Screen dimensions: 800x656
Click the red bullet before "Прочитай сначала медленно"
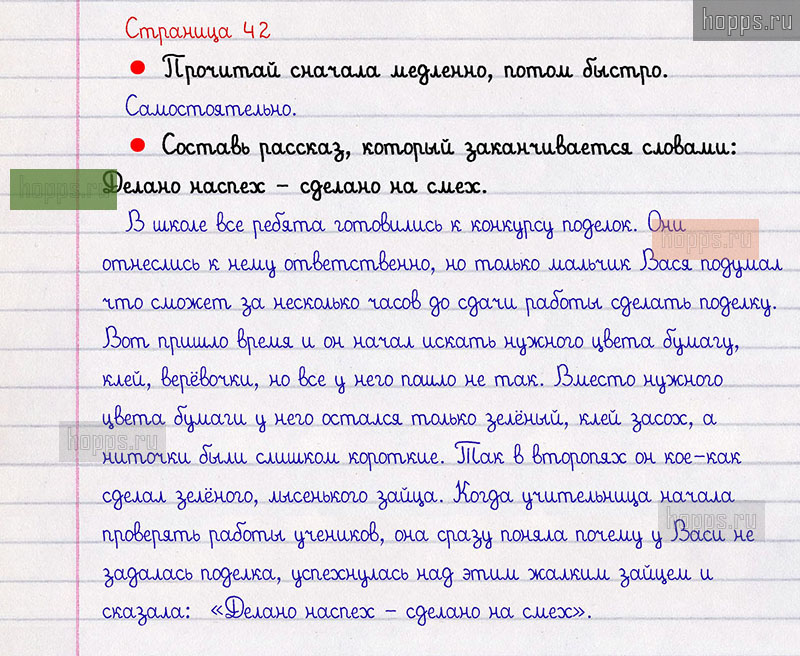click(138, 68)
